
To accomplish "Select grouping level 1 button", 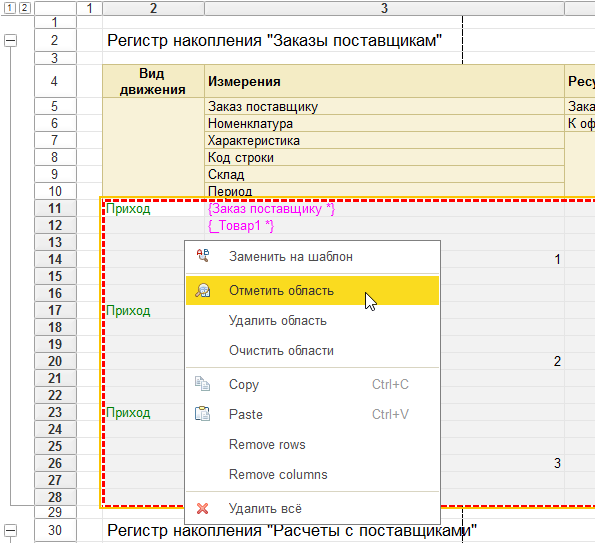I will [x=10, y=8].
